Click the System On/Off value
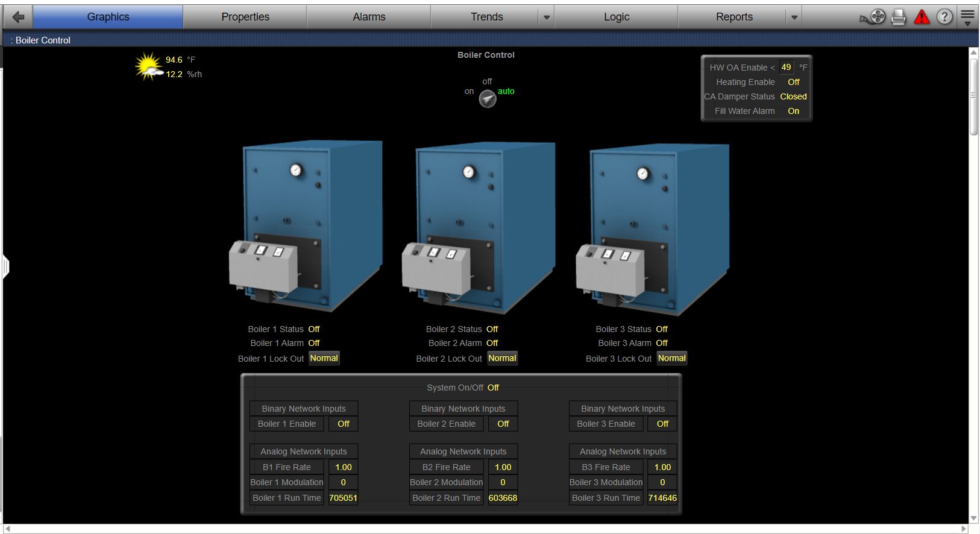980x534 pixels. 493,388
